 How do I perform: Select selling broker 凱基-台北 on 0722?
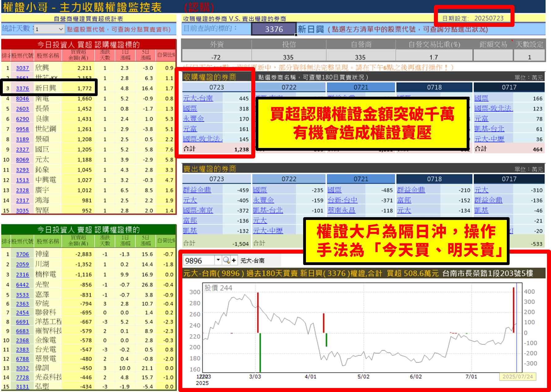(x=268, y=210)
